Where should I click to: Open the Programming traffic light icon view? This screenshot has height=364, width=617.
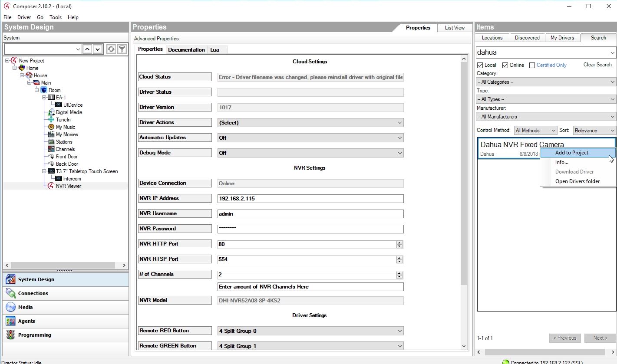(x=11, y=335)
